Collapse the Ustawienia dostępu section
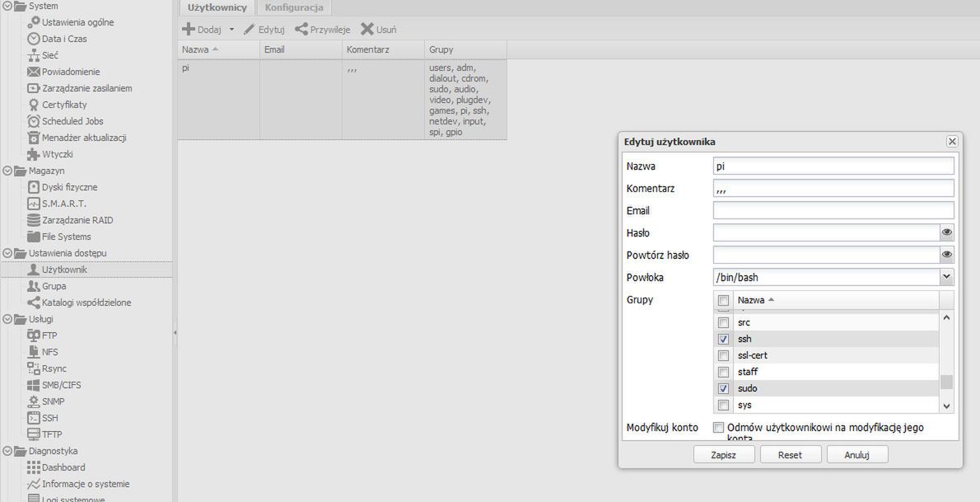This screenshot has height=502, width=980. [7, 253]
